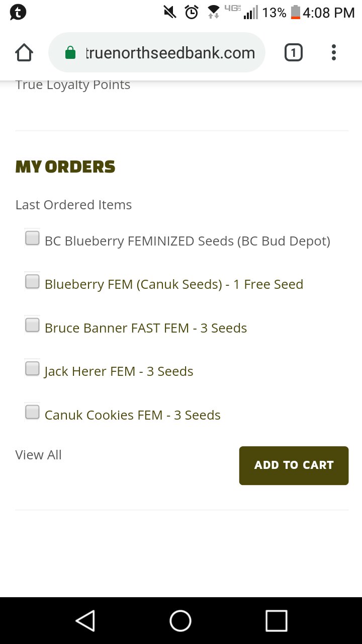The width and height of the screenshot is (362, 644).
Task: Select the Bruce Banner FAST FEM checkbox
Action: (32, 325)
